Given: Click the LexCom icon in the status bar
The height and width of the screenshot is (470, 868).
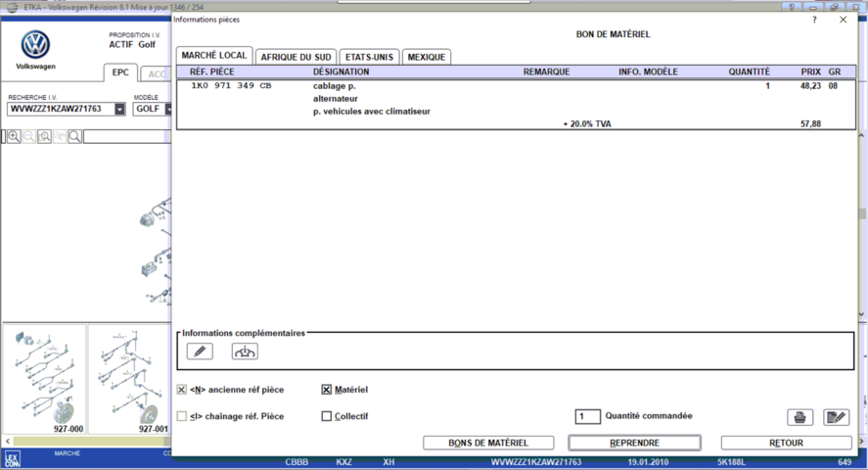Looking at the screenshot, I should 12,459.
